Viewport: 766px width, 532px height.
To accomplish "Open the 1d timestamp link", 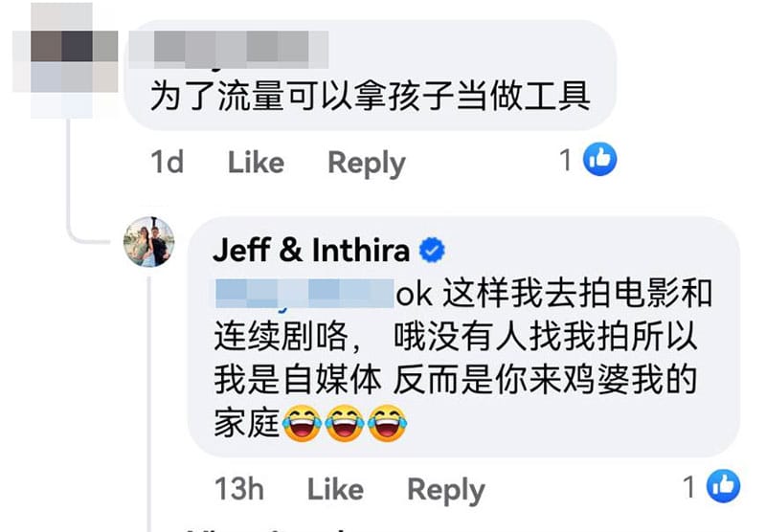I will click(167, 162).
